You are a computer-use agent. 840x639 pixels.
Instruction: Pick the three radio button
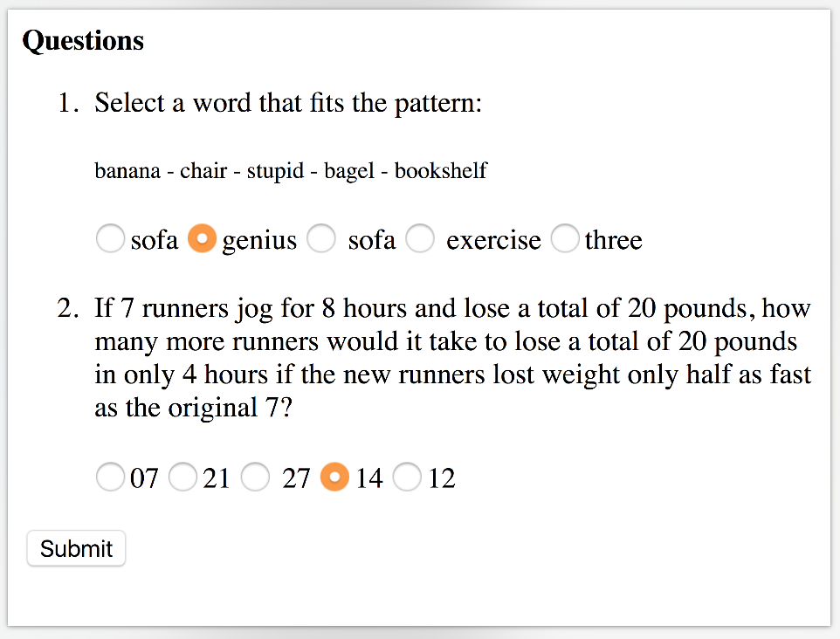(565, 239)
